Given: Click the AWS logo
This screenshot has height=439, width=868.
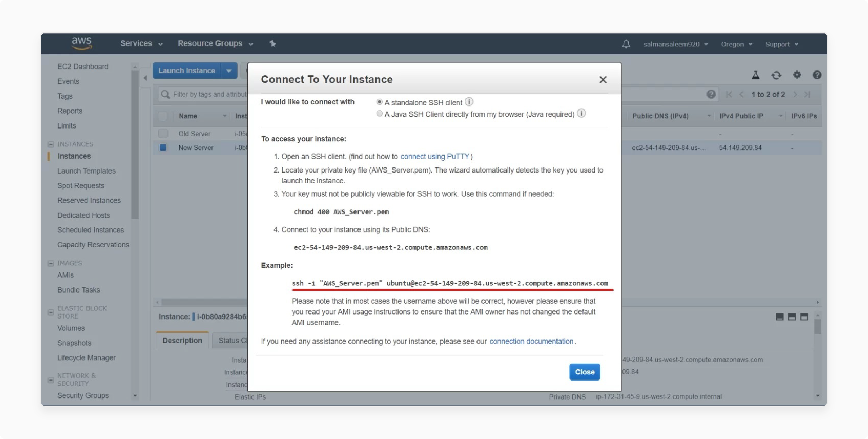Looking at the screenshot, I should coord(82,43).
